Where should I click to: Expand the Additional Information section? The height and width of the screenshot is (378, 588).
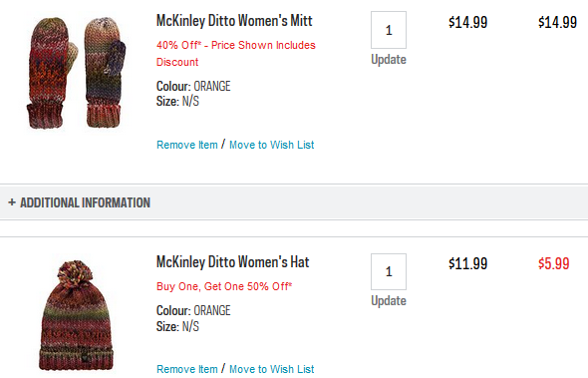pos(294,202)
